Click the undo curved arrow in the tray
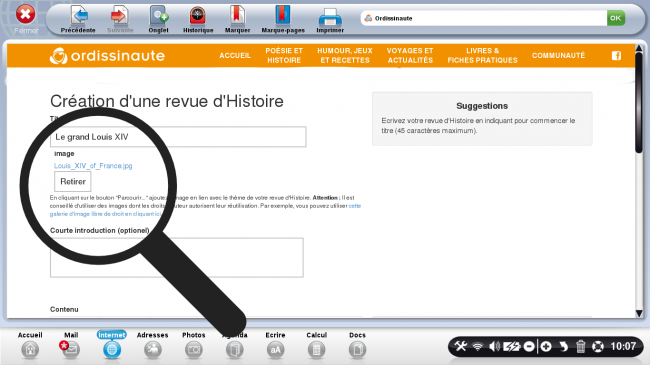This screenshot has height=365, width=650. pyautogui.click(x=563, y=346)
